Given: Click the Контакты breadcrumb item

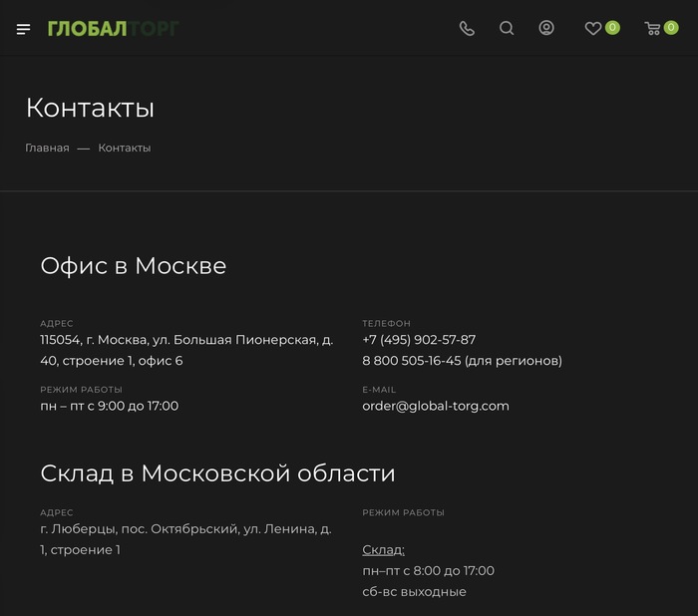Looking at the screenshot, I should click(125, 148).
